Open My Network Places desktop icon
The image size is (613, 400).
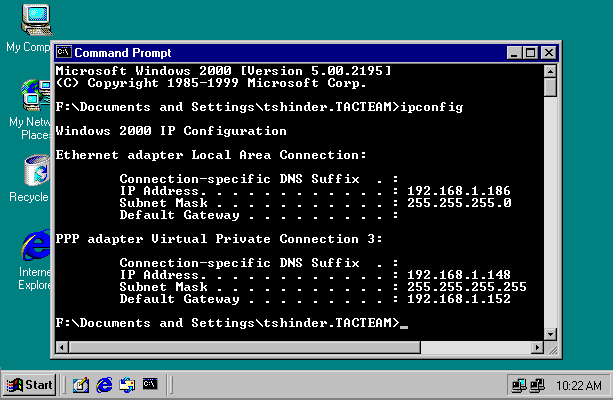35,96
